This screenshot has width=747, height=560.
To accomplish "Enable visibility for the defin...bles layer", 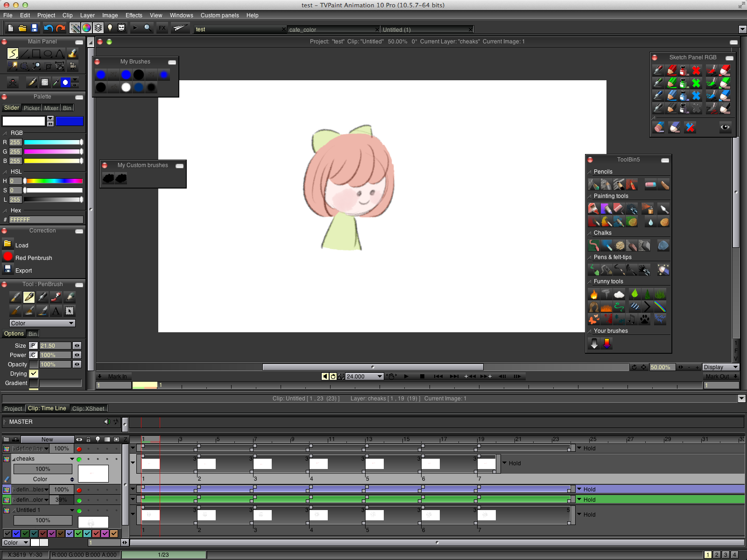I will (x=79, y=490).
